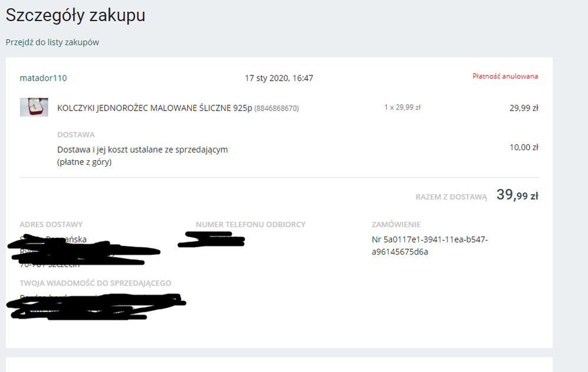Click the total amount 39,99 zł

coord(517,195)
